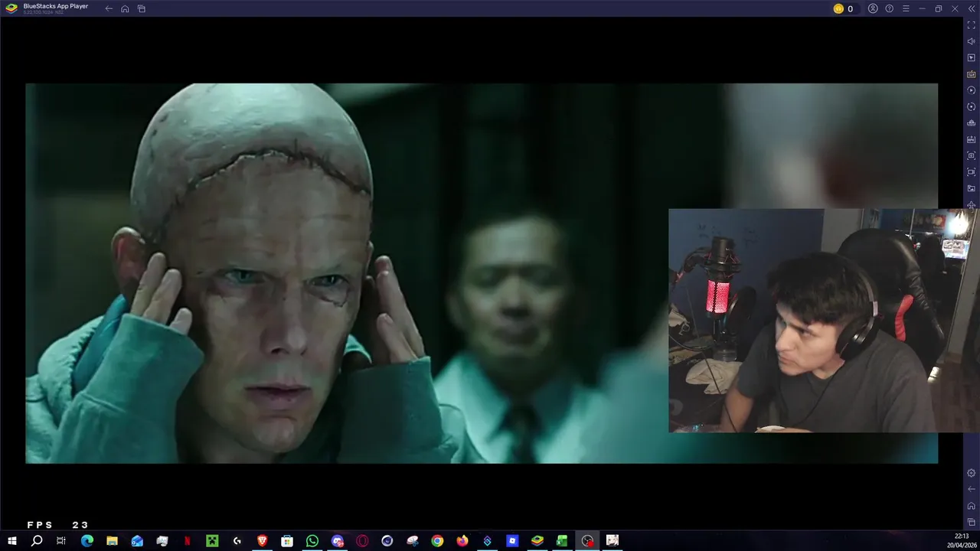Click the FPS counter reading 23

pyautogui.click(x=58, y=525)
